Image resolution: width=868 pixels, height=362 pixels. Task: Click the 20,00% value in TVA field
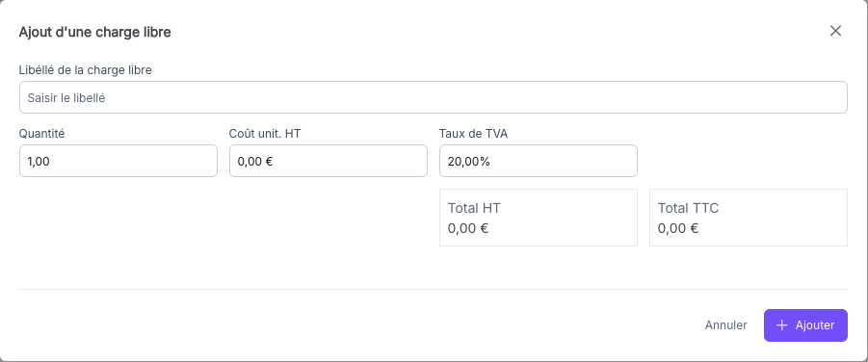(469, 162)
